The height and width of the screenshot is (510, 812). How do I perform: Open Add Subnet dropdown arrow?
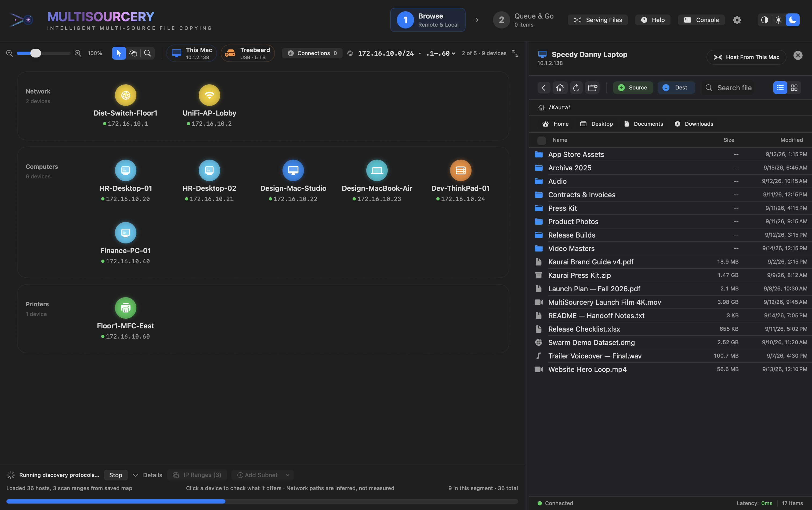click(x=288, y=475)
